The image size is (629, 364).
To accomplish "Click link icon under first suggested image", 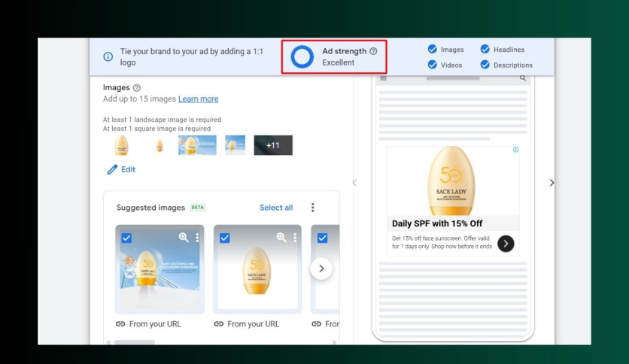I will 120,324.
